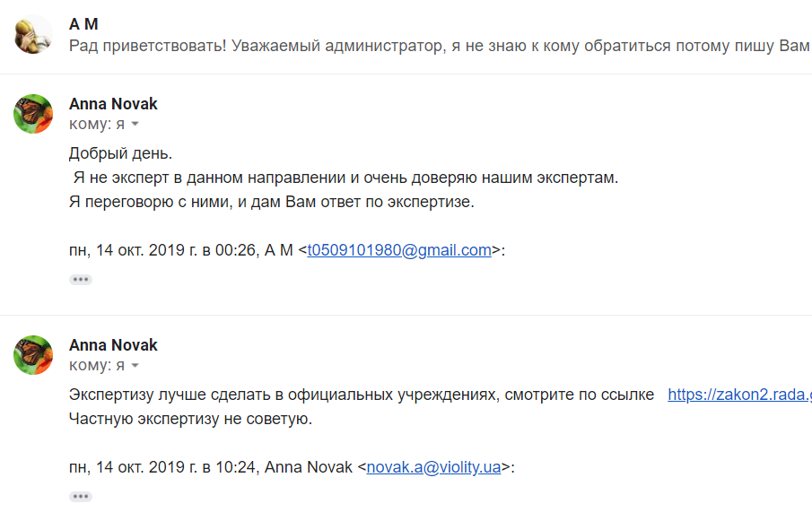Click the A M sender name
Screen dimensions: 812x521
[x=83, y=24]
